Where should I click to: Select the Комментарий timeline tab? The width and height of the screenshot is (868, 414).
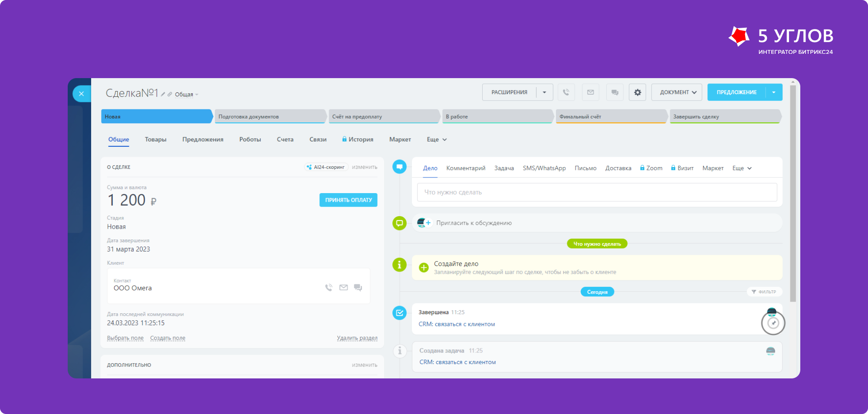(x=466, y=168)
